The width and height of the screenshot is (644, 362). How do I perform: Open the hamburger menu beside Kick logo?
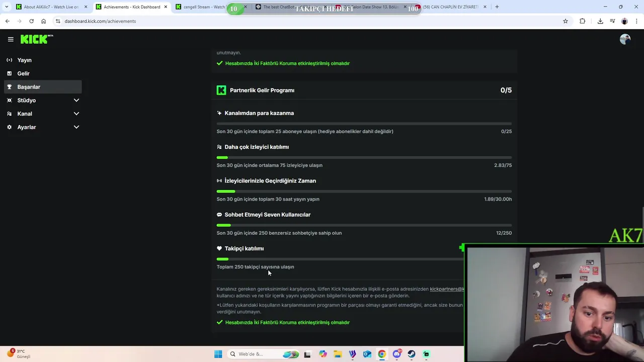(11, 39)
